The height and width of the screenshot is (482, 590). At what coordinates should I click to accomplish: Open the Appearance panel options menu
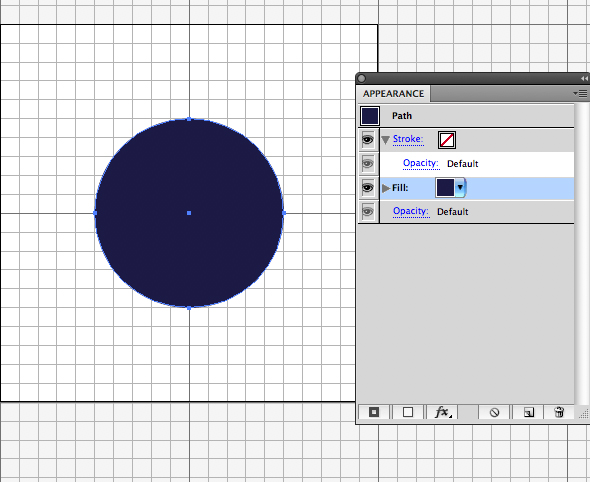point(581,93)
